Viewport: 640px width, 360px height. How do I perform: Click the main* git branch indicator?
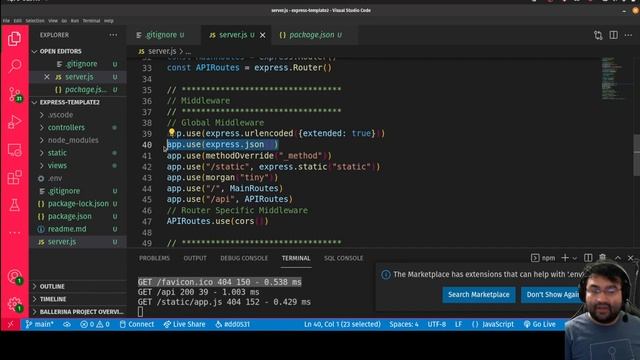(x=39, y=324)
